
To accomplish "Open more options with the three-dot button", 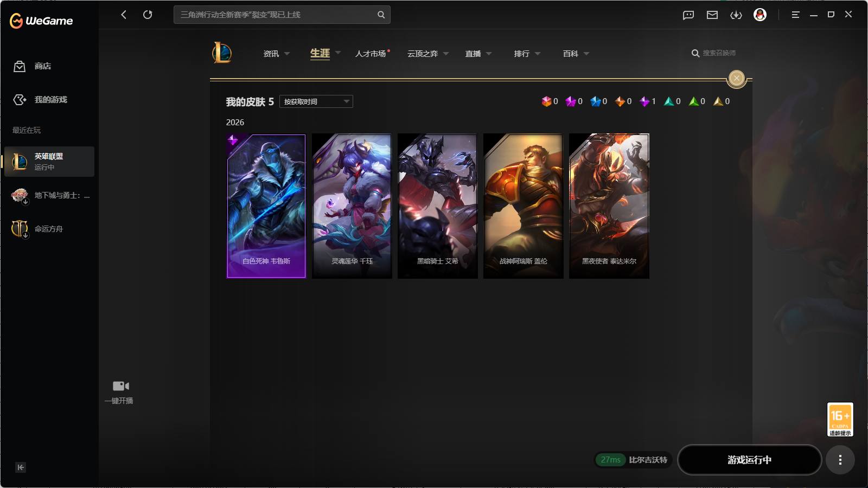I will coord(840,460).
